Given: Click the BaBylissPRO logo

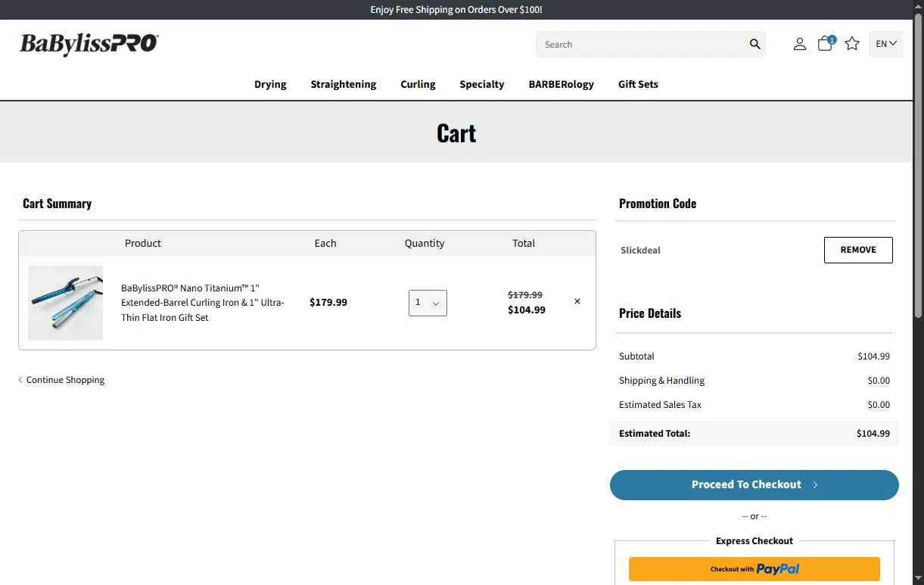Looking at the screenshot, I should pyautogui.click(x=89, y=45).
